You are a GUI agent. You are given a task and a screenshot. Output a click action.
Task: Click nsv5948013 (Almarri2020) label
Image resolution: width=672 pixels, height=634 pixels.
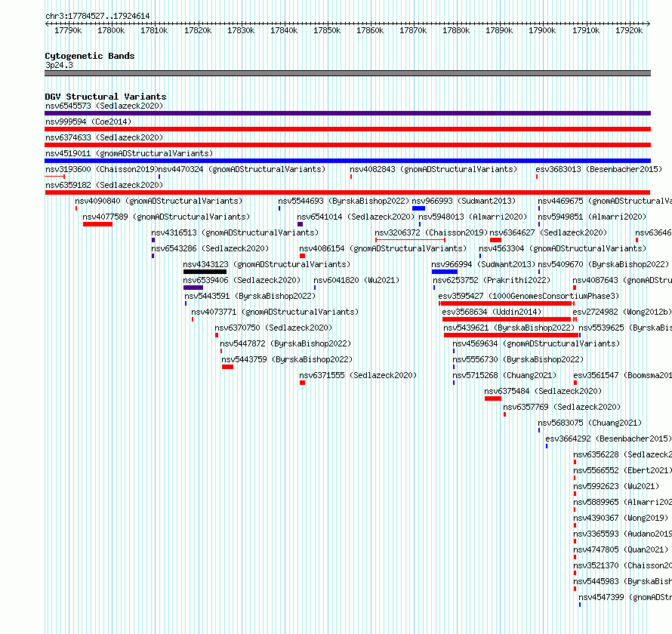(x=473, y=217)
